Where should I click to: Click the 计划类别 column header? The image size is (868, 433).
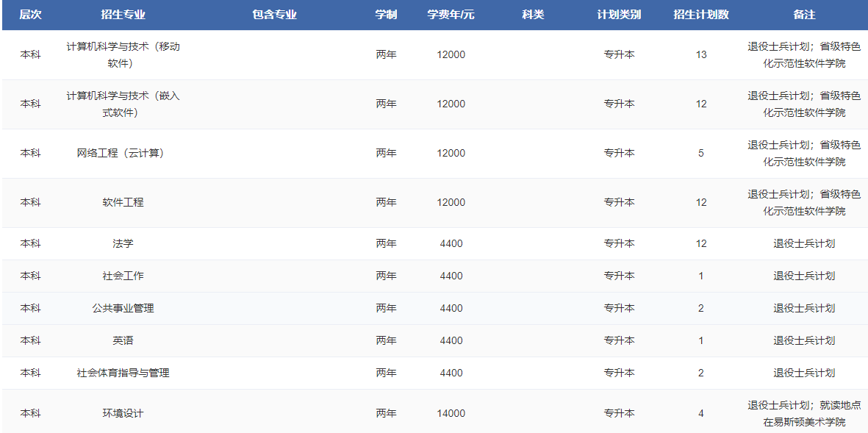pos(619,15)
